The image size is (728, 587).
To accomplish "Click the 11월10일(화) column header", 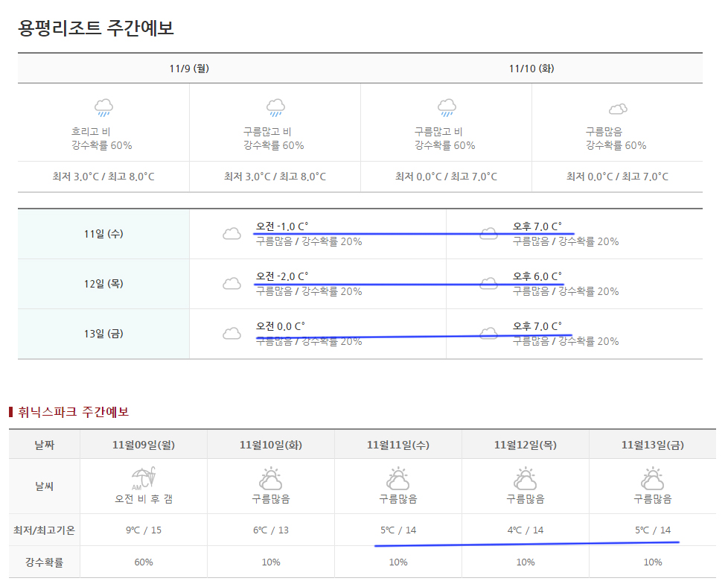I will point(271,445).
